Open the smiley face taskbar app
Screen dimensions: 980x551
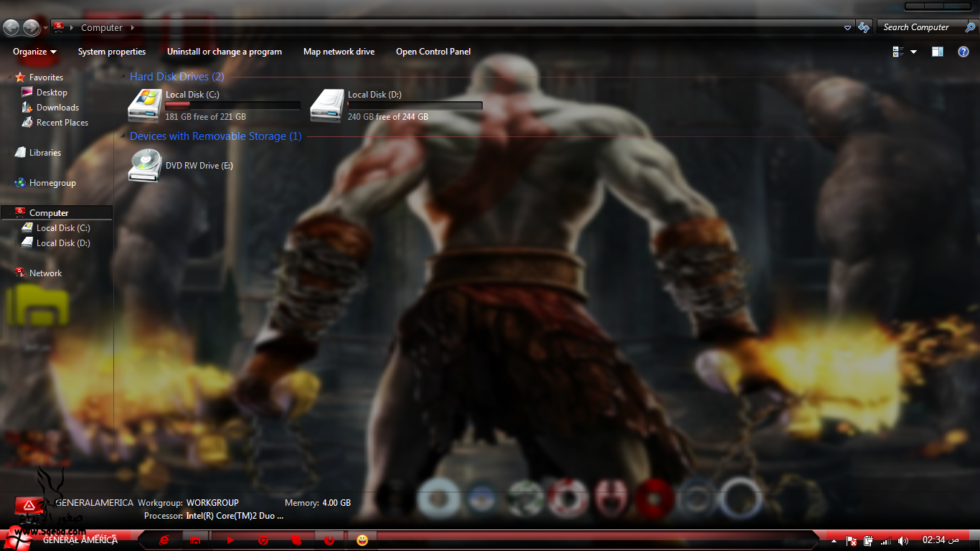point(362,540)
